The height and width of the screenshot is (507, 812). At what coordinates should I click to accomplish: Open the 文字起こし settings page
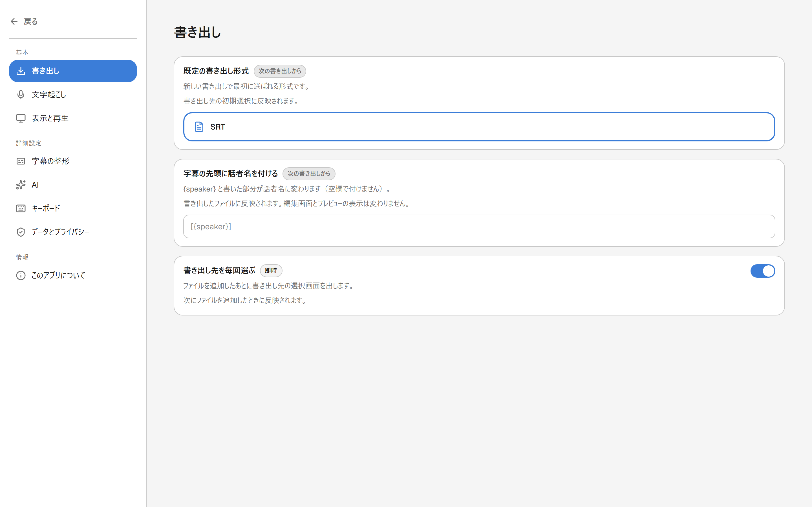(73, 95)
